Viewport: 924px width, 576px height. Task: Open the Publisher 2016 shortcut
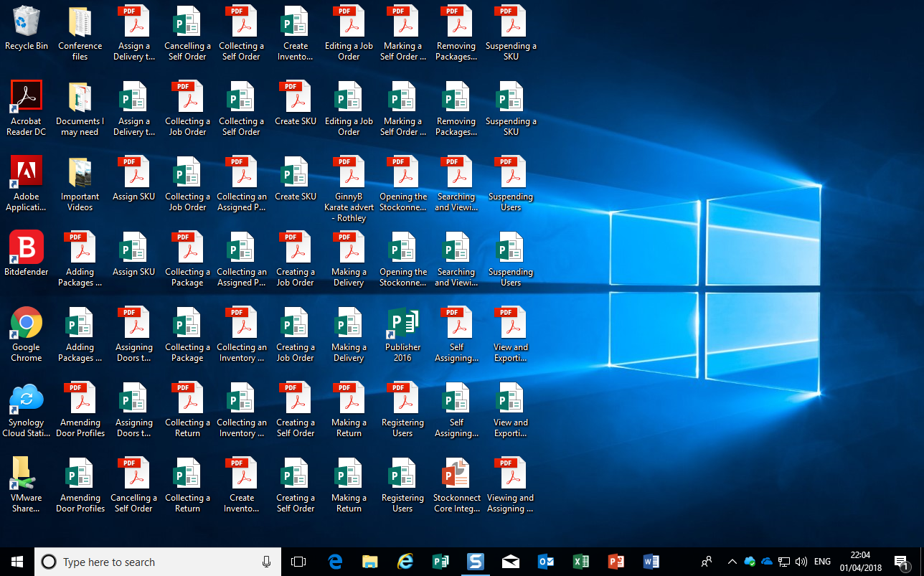pyautogui.click(x=402, y=323)
